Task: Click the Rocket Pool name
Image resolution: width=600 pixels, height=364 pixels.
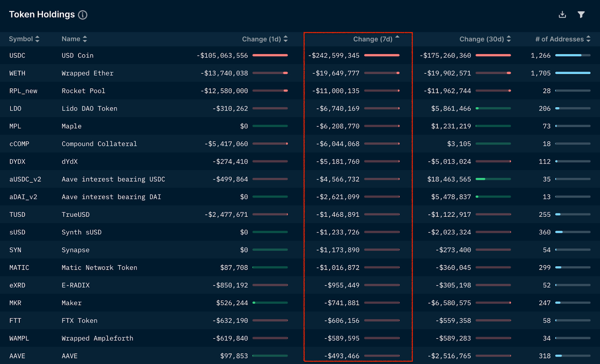Action: (x=83, y=91)
